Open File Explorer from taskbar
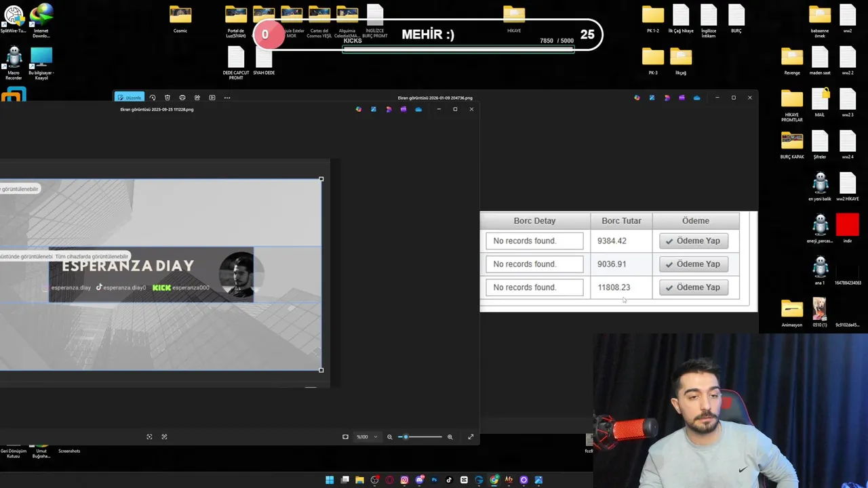The width and height of the screenshot is (868, 488). click(359, 480)
